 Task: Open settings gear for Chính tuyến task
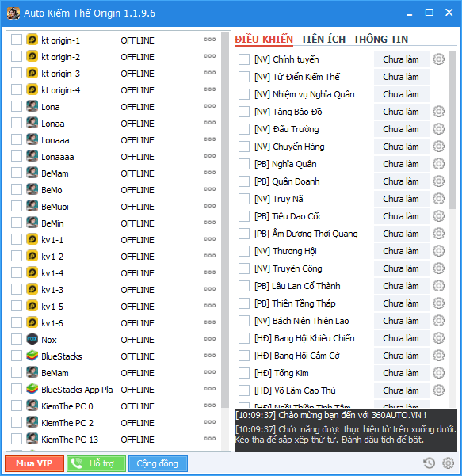tap(438, 59)
